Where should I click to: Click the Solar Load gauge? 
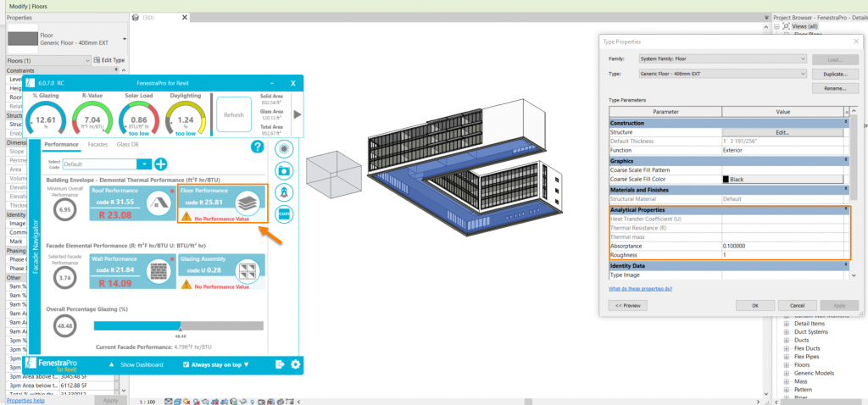point(138,119)
